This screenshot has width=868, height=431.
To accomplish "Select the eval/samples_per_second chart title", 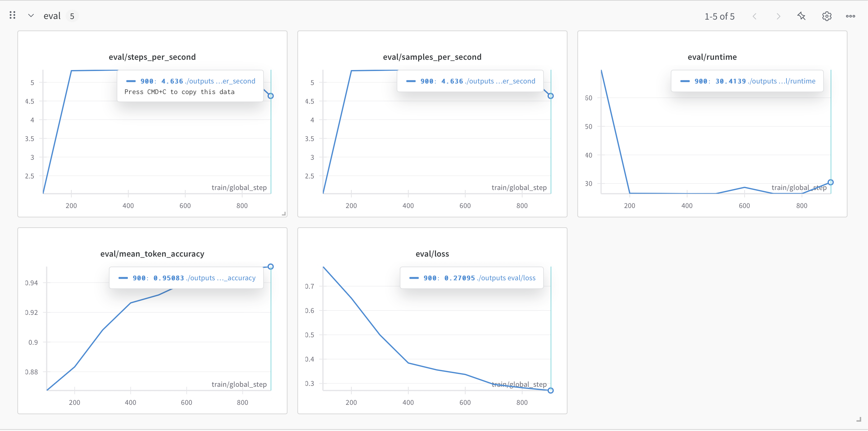I will pyautogui.click(x=432, y=57).
